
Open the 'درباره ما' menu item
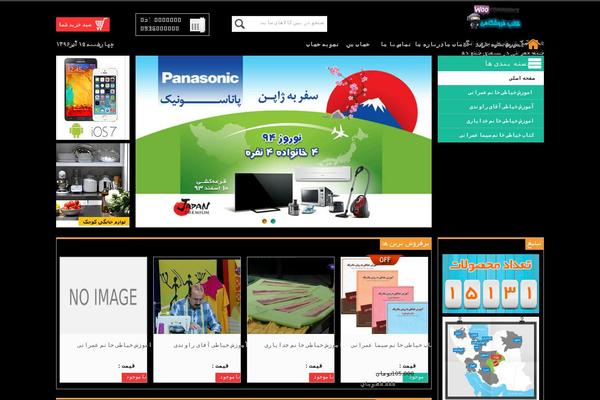pyautogui.click(x=430, y=44)
